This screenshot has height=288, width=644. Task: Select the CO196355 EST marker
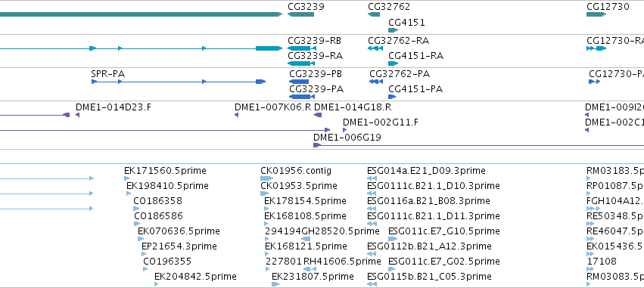tap(145, 269)
